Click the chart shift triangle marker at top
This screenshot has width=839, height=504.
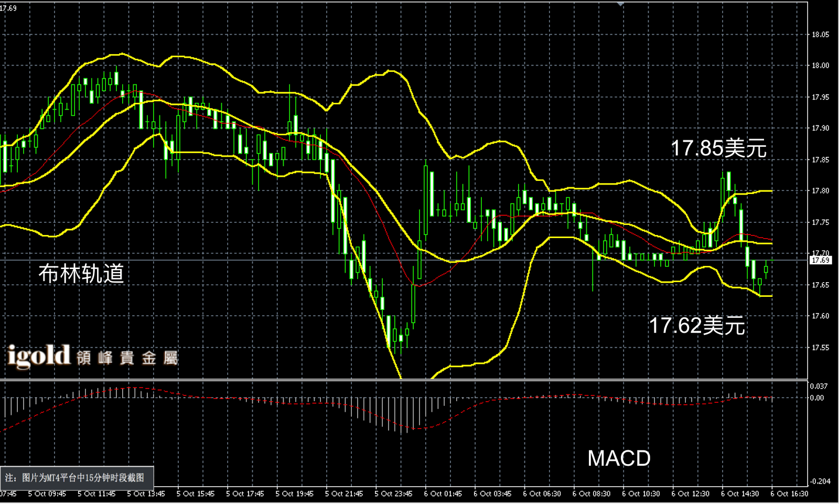click(x=620, y=4)
